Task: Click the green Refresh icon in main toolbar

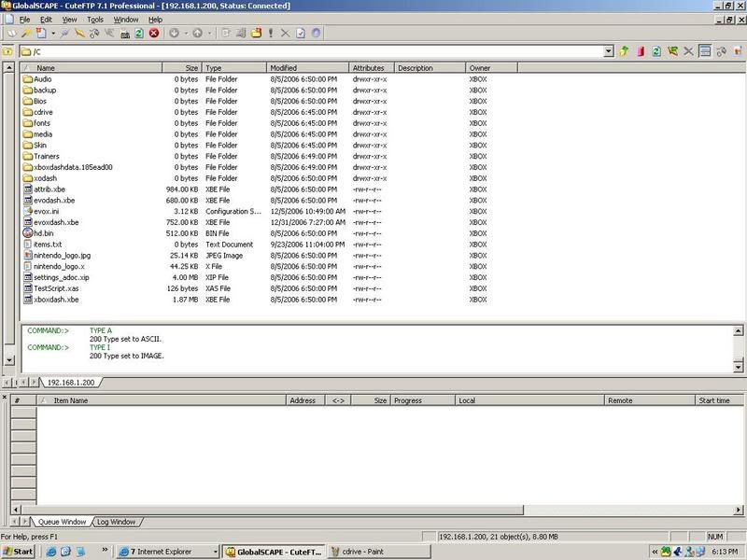Action: (139, 33)
